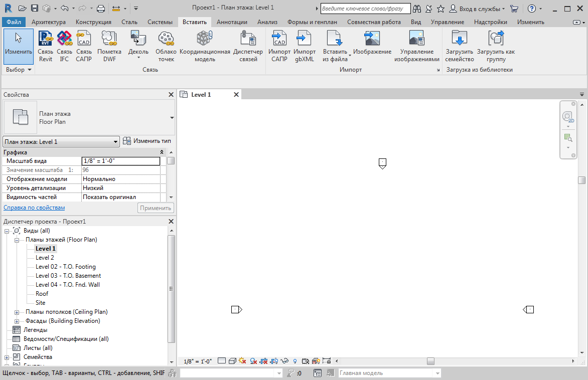Click Вход в службы sign-in
Screen dimensions: 588x380
tap(477, 9)
